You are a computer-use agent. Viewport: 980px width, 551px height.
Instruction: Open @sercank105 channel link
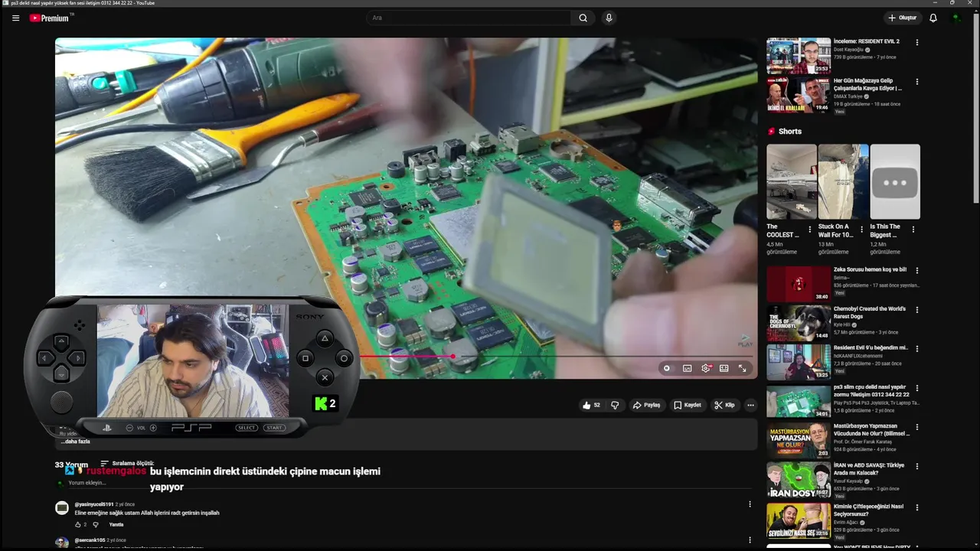[90, 540]
